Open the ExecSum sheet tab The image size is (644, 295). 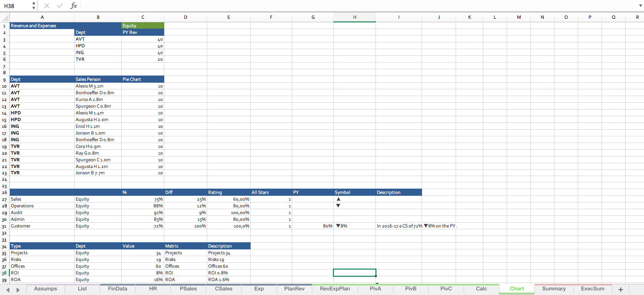(593, 289)
